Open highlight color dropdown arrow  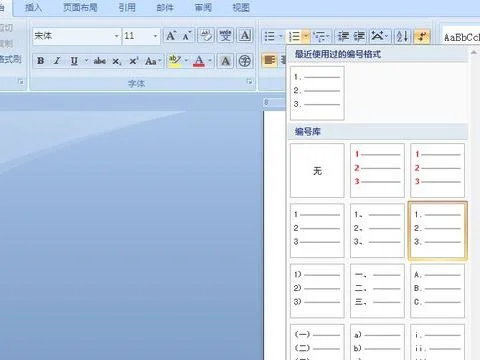click(186, 61)
